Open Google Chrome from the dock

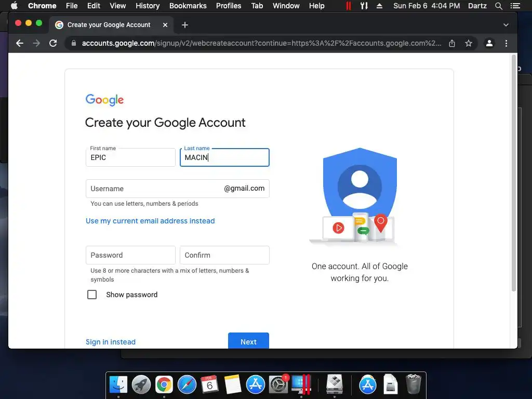point(164,385)
